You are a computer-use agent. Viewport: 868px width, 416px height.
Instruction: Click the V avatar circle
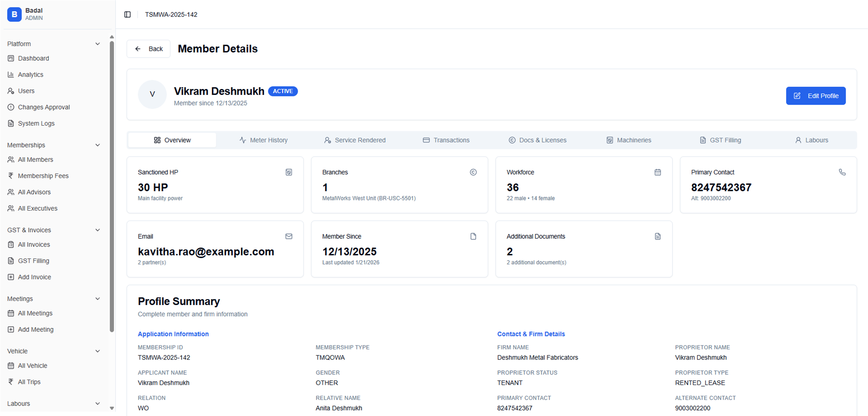tap(152, 95)
